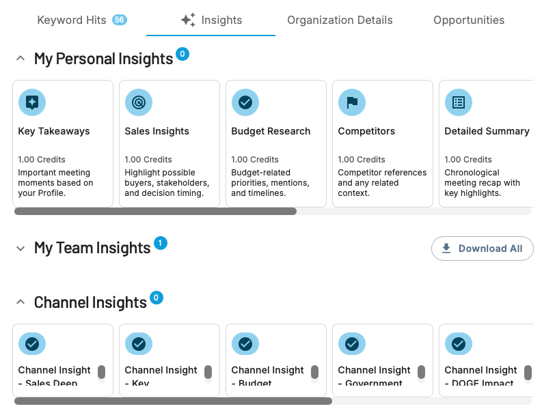This screenshot has height=413, width=542.
Task: Go to the Opportunities tab
Action: 469,20
